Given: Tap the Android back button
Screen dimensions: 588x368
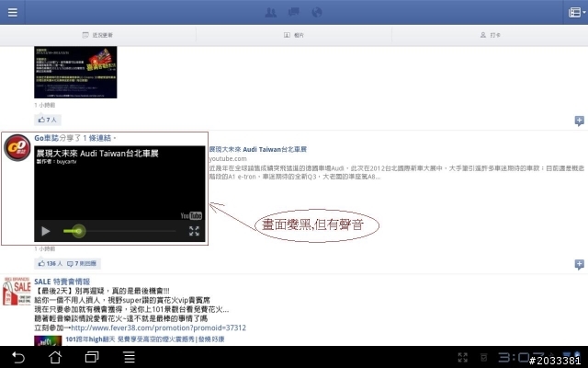Looking at the screenshot, I should [x=18, y=357].
